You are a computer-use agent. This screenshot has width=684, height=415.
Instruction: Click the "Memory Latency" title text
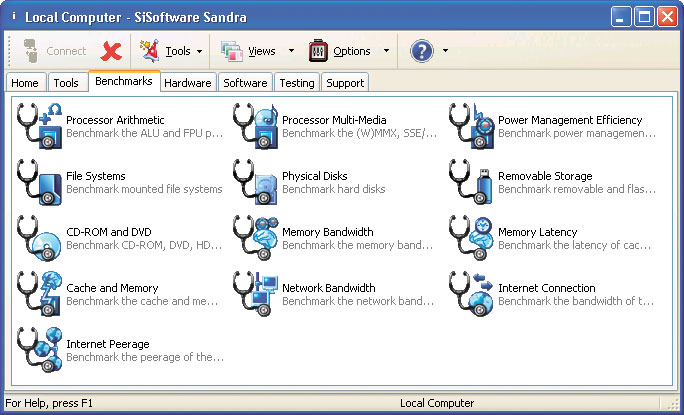click(537, 232)
